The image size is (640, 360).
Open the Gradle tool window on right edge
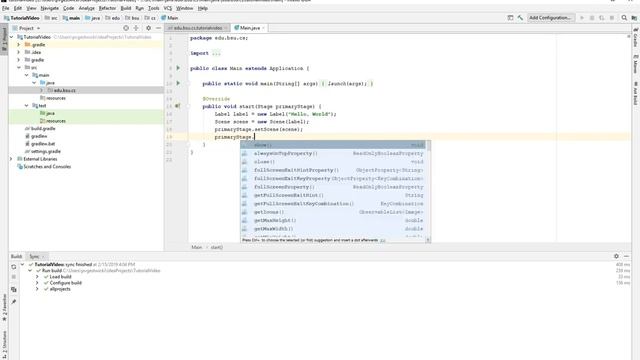coord(636,38)
